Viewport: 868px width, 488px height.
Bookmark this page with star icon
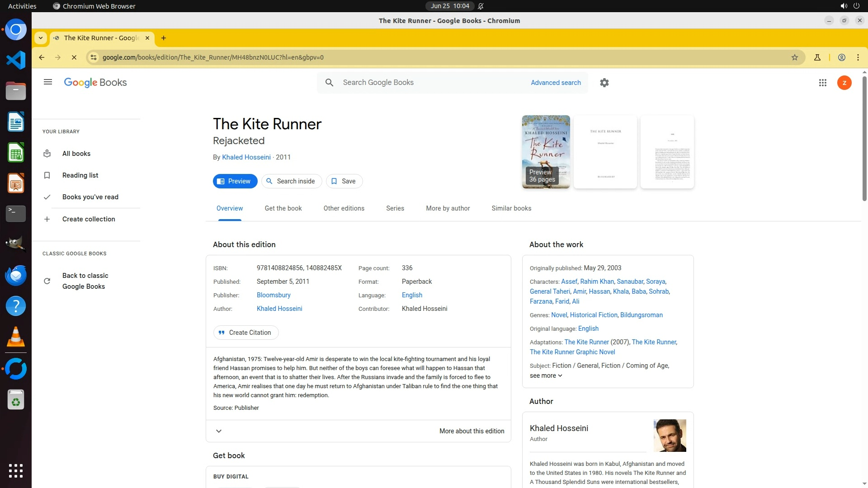click(x=795, y=57)
